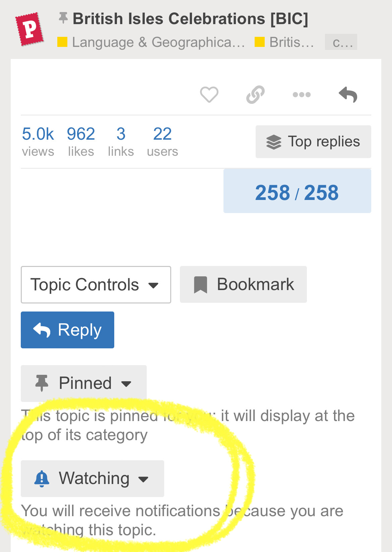The height and width of the screenshot is (552, 392).
Task: Click the 3 links statistic
Action: point(121,141)
